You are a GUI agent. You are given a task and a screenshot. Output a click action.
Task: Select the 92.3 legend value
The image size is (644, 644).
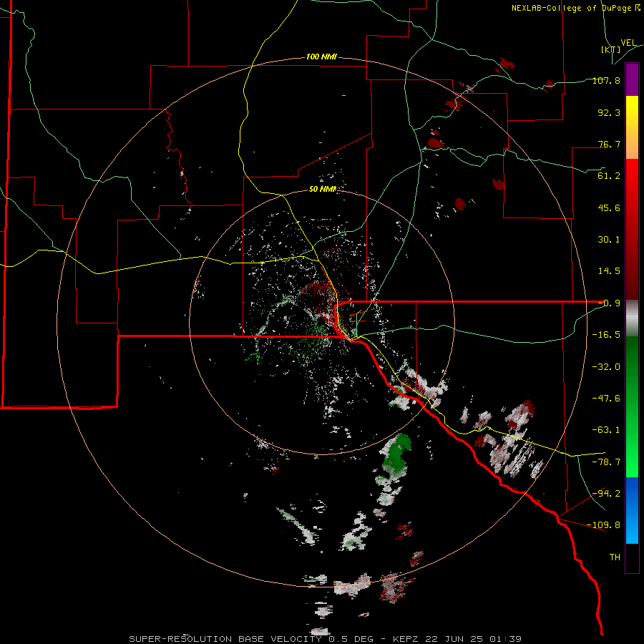[609, 112]
